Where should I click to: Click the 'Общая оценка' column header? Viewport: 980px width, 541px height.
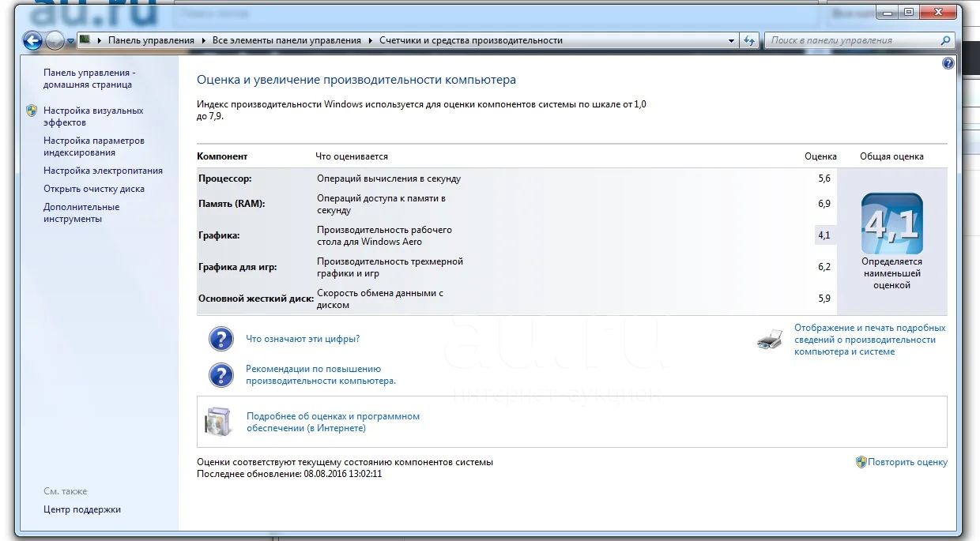[x=891, y=156]
